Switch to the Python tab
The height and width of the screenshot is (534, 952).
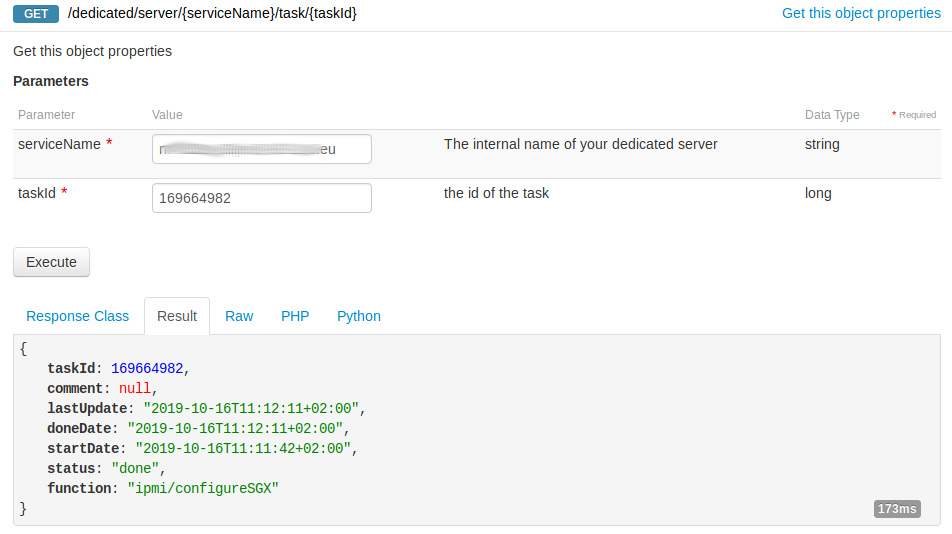click(359, 316)
